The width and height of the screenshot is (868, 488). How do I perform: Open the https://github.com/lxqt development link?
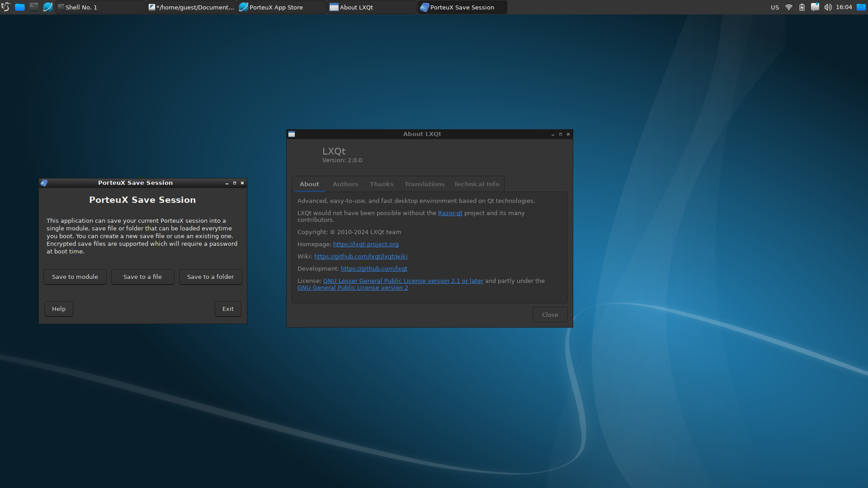[x=374, y=269]
